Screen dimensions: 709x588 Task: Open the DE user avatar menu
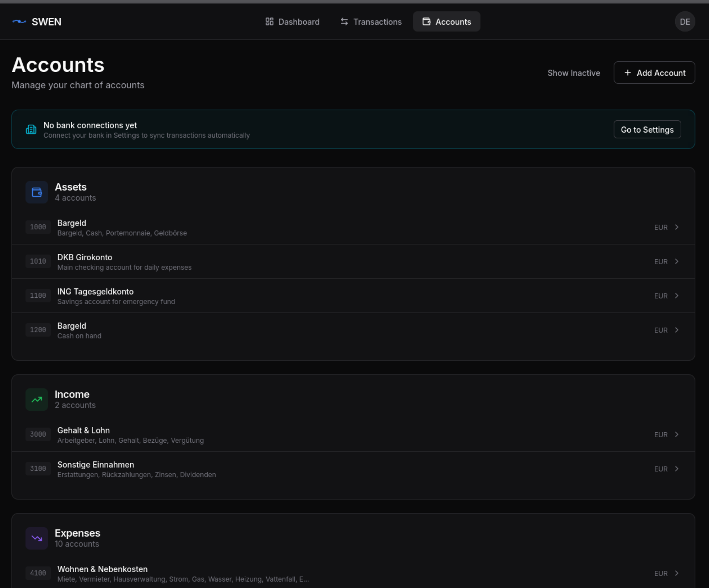pos(685,21)
